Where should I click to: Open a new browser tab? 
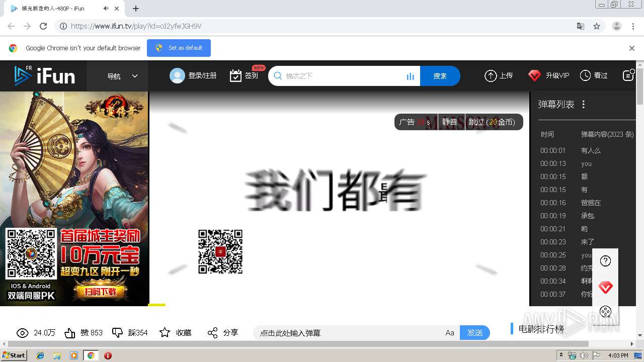[x=136, y=9]
